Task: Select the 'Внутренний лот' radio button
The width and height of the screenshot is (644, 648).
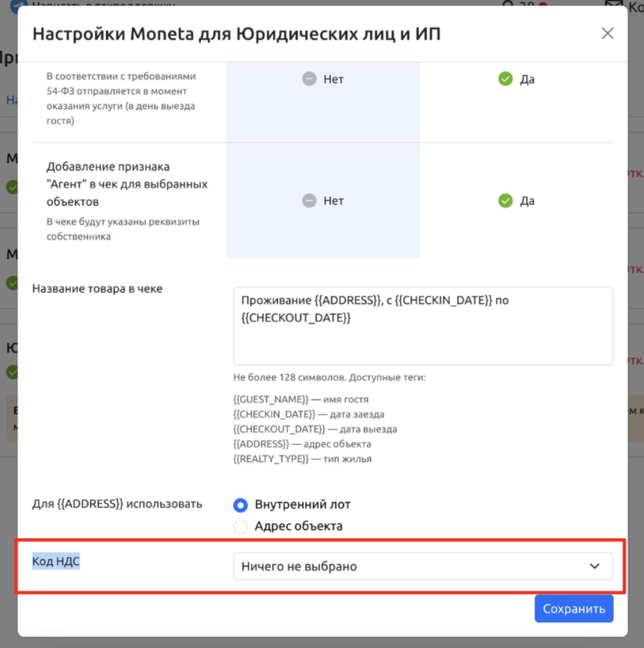Action: tap(241, 505)
